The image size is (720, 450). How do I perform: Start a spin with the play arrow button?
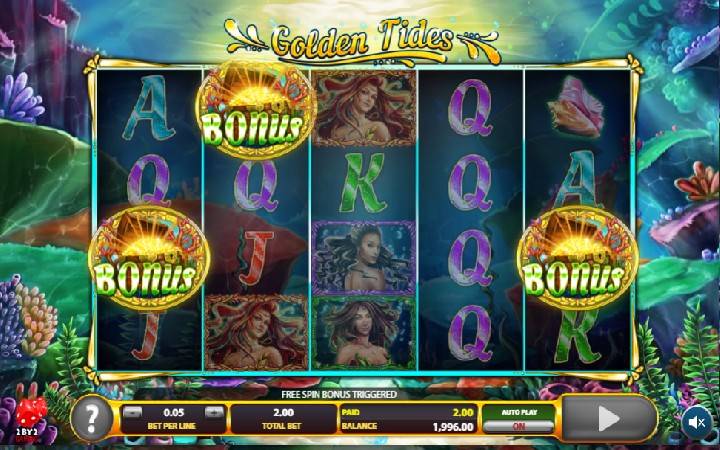(x=609, y=418)
